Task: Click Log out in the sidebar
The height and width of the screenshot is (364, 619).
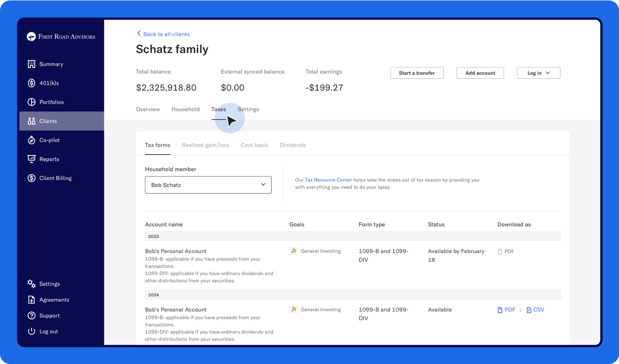Action: pos(49,331)
